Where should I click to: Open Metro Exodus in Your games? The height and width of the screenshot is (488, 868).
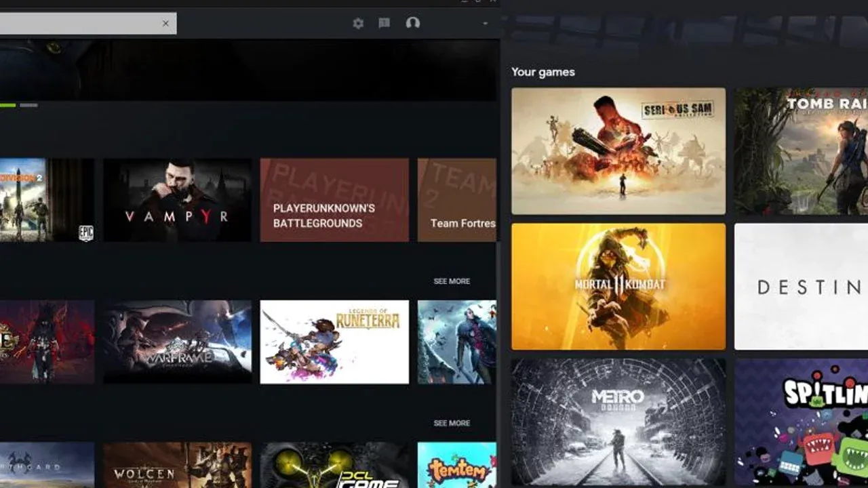click(618, 423)
